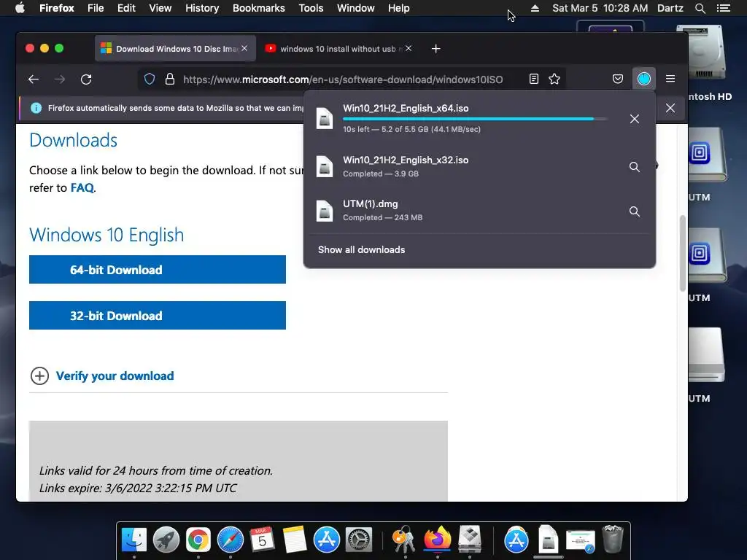747x560 pixels.
Task: Start the 64-bit Download
Action: [x=158, y=270]
